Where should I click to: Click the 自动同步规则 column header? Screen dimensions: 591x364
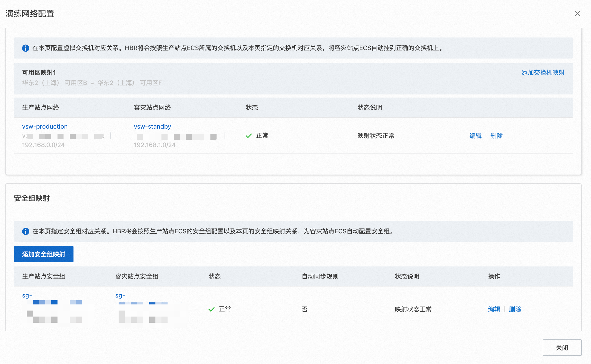click(320, 276)
